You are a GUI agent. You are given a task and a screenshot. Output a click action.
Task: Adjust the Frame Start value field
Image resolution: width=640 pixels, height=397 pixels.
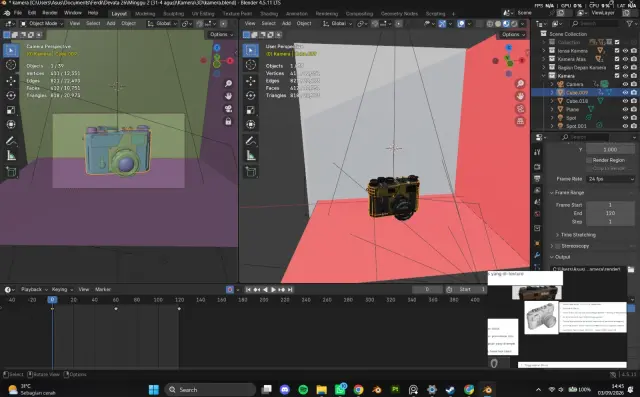point(611,205)
